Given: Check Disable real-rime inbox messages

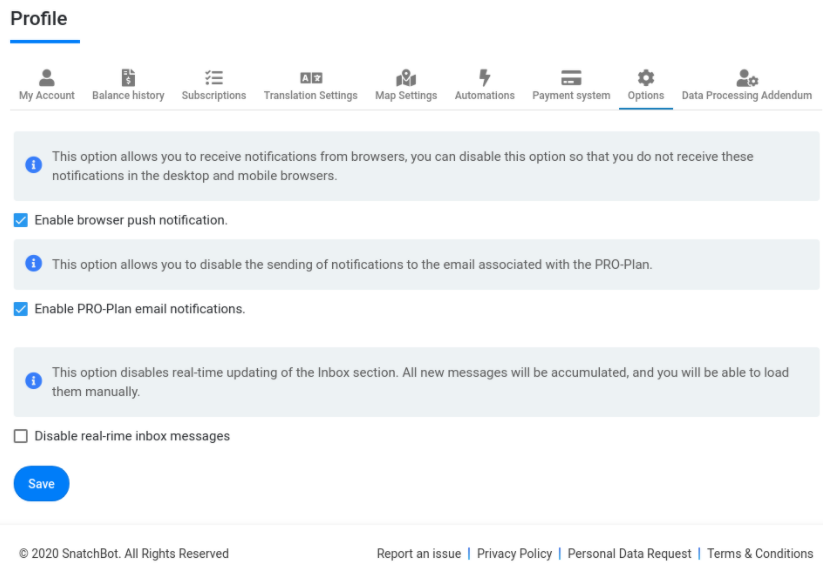Looking at the screenshot, I should pyautogui.click(x=20, y=436).
